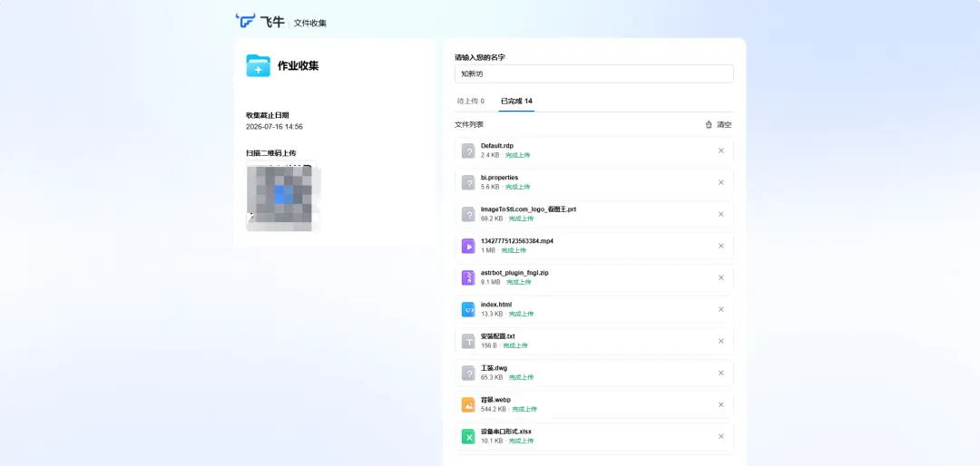Remove index.html from the list
Image resolution: width=980 pixels, height=466 pixels.
(x=720, y=309)
